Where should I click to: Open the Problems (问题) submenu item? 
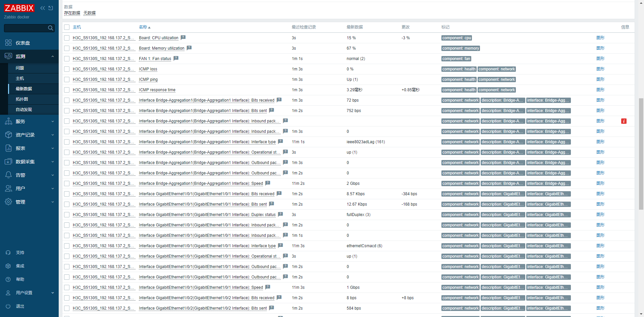pyautogui.click(x=33, y=68)
